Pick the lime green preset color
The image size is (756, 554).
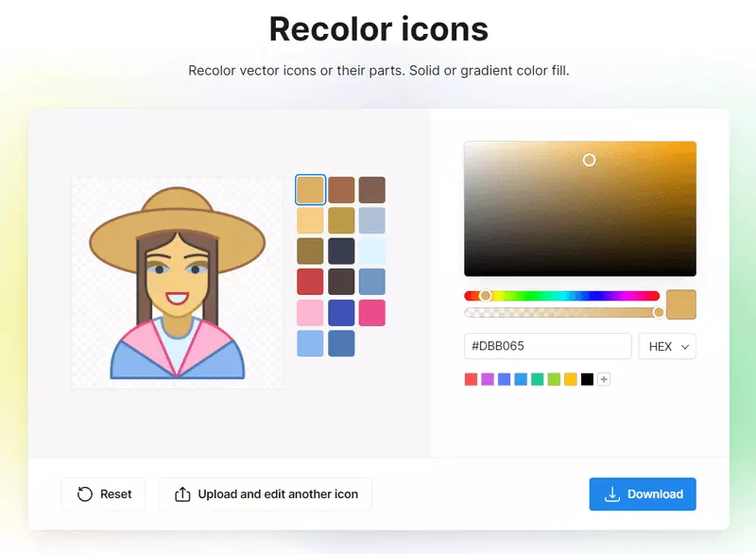coord(554,379)
